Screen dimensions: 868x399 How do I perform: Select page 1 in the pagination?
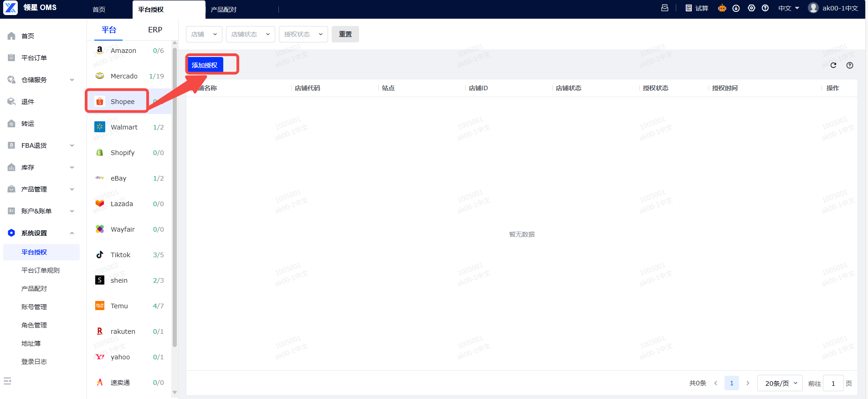click(x=732, y=383)
